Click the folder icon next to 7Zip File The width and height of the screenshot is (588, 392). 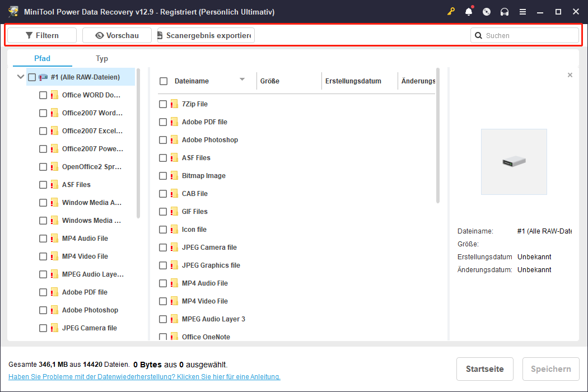click(x=174, y=104)
